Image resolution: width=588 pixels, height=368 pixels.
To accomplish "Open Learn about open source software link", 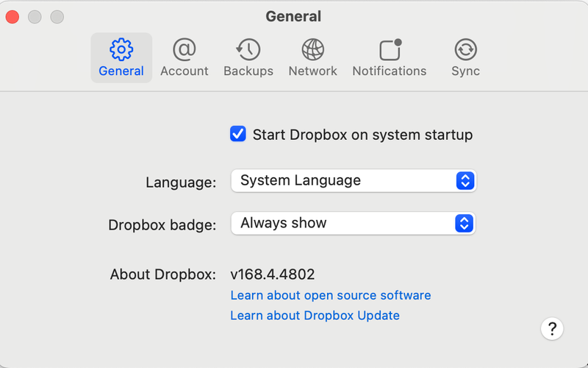I will [x=330, y=296].
